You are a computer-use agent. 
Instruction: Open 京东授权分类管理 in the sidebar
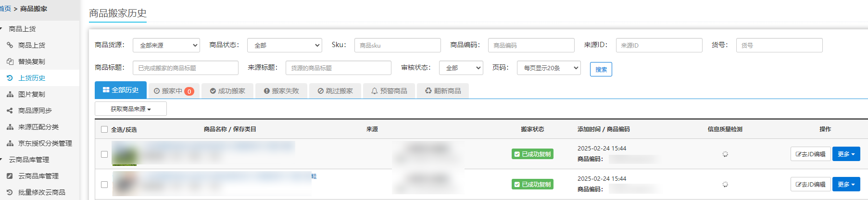[45, 143]
